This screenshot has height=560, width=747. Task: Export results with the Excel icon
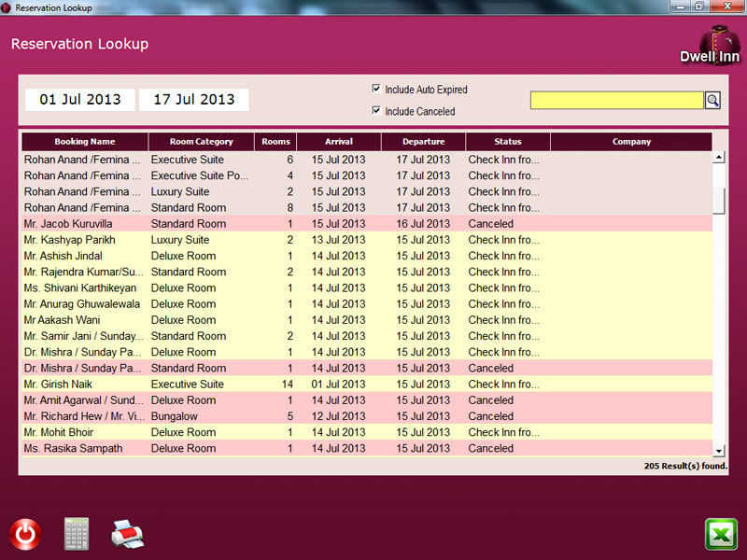[x=721, y=535]
